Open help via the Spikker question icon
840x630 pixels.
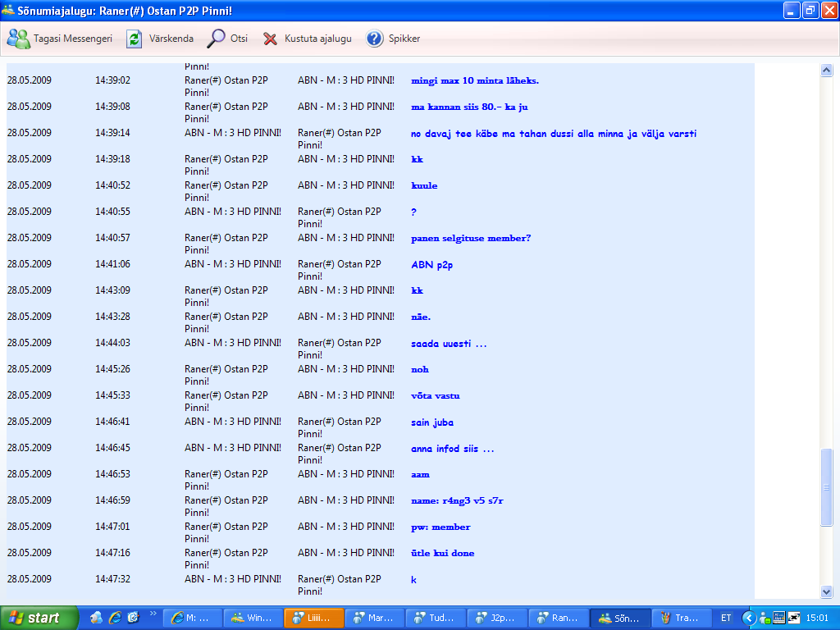[375, 39]
